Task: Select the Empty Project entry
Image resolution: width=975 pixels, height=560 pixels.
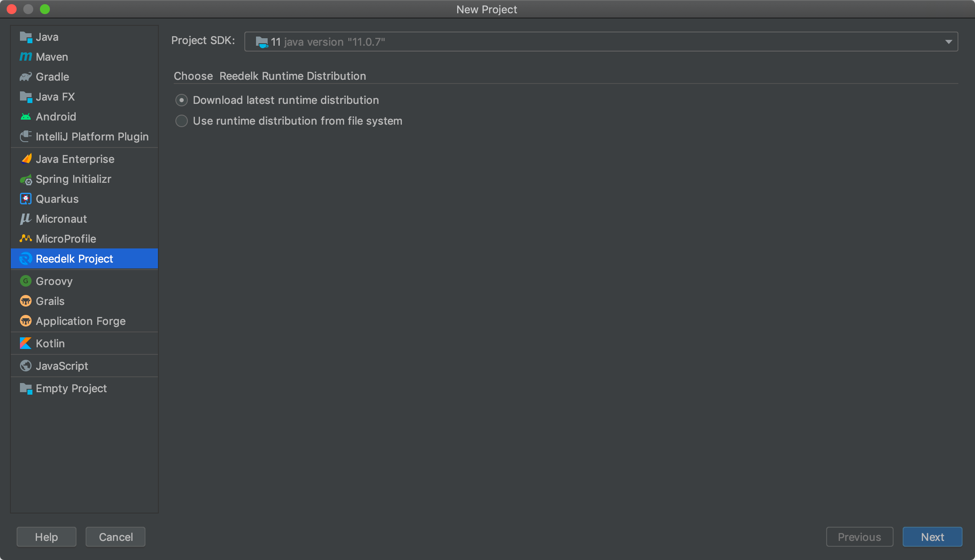Action: click(71, 388)
